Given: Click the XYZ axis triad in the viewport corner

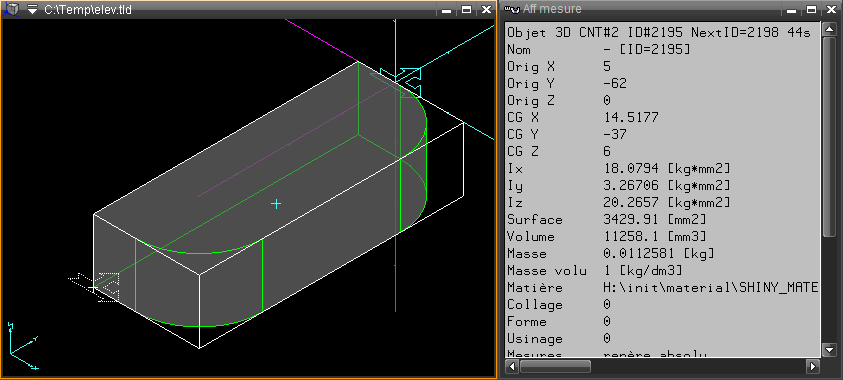Looking at the screenshot, I should (x=23, y=347).
